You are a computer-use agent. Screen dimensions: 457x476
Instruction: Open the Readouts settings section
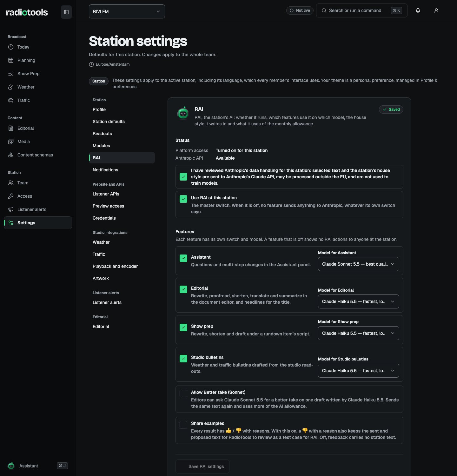coord(122,134)
